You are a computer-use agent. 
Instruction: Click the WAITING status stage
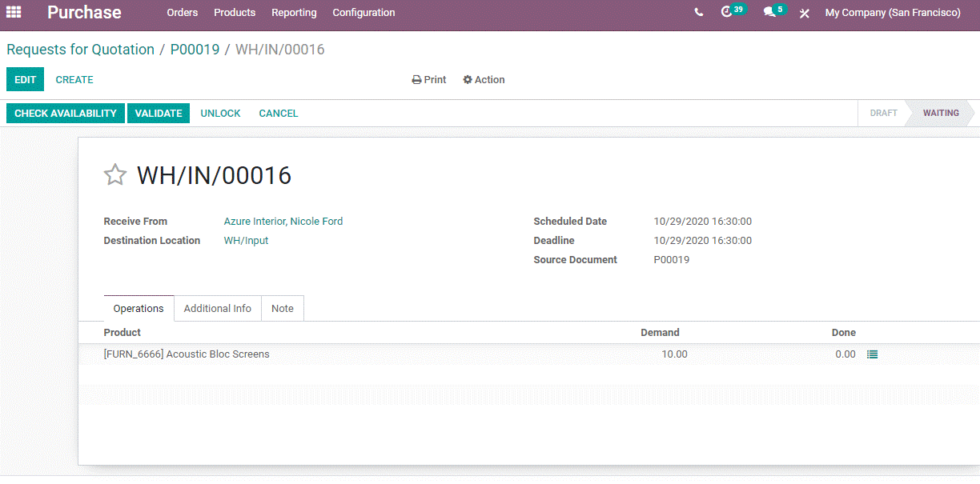[x=941, y=114]
